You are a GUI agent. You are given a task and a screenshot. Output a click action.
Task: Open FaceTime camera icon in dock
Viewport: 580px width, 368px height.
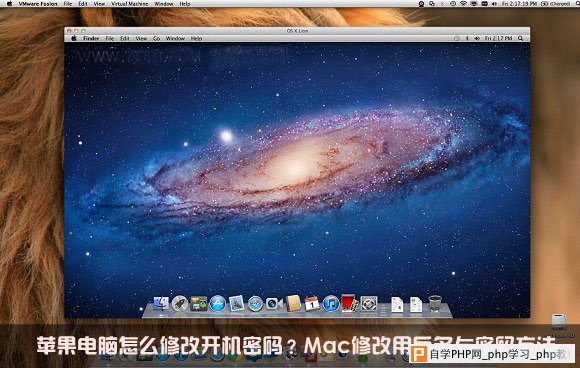point(274,304)
